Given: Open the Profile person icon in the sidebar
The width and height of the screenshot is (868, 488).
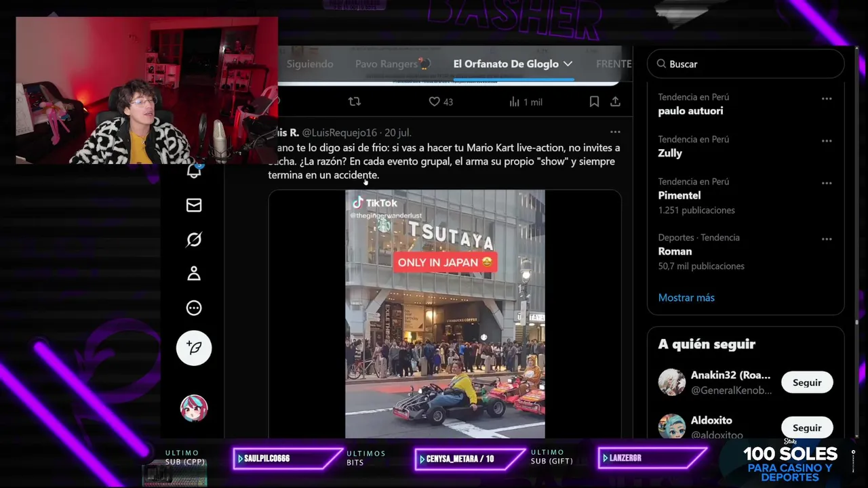Looking at the screenshot, I should click(194, 273).
